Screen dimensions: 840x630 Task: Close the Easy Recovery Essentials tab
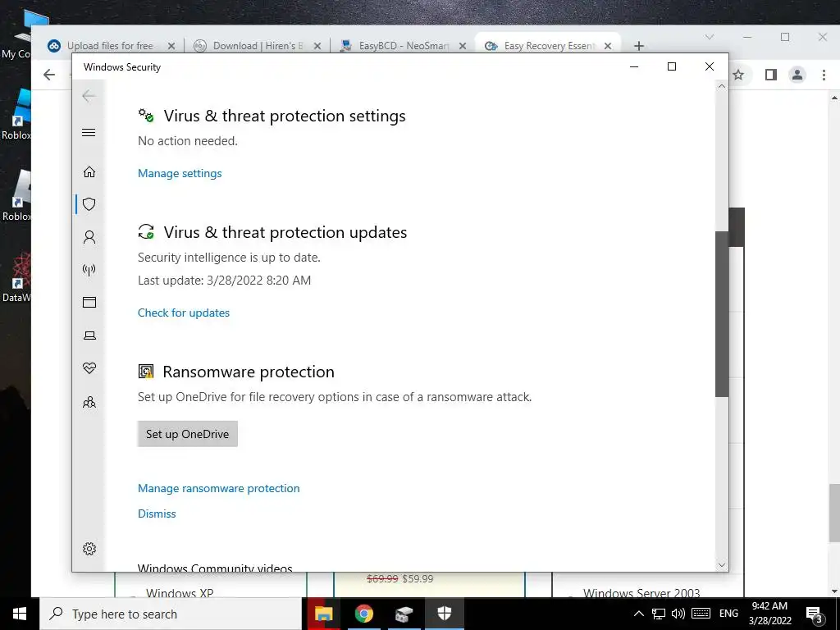click(x=608, y=46)
